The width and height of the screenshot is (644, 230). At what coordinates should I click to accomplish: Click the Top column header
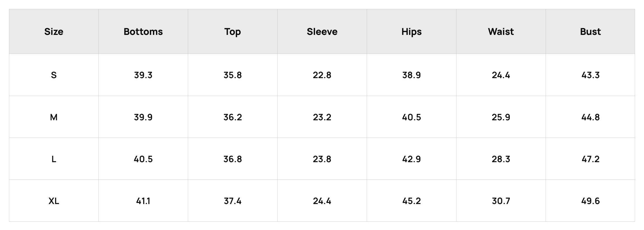coord(233,32)
